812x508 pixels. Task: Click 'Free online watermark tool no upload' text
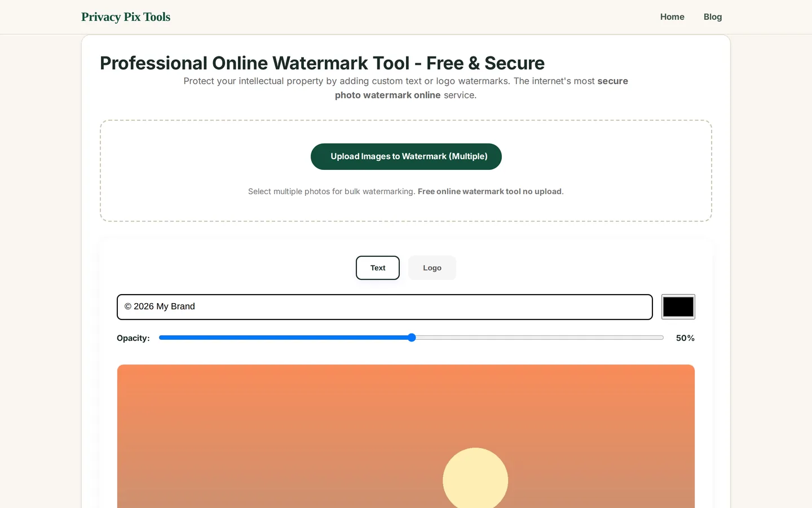489,191
